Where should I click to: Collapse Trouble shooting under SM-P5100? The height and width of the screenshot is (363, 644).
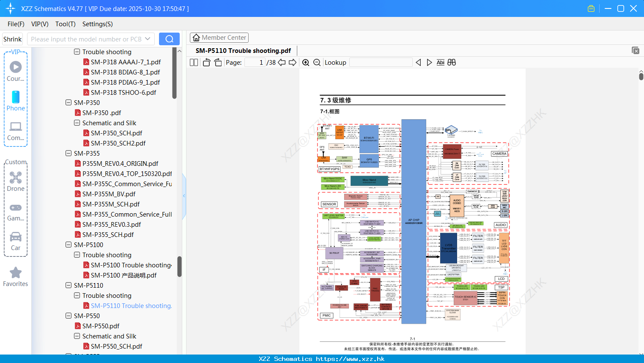coord(77,255)
